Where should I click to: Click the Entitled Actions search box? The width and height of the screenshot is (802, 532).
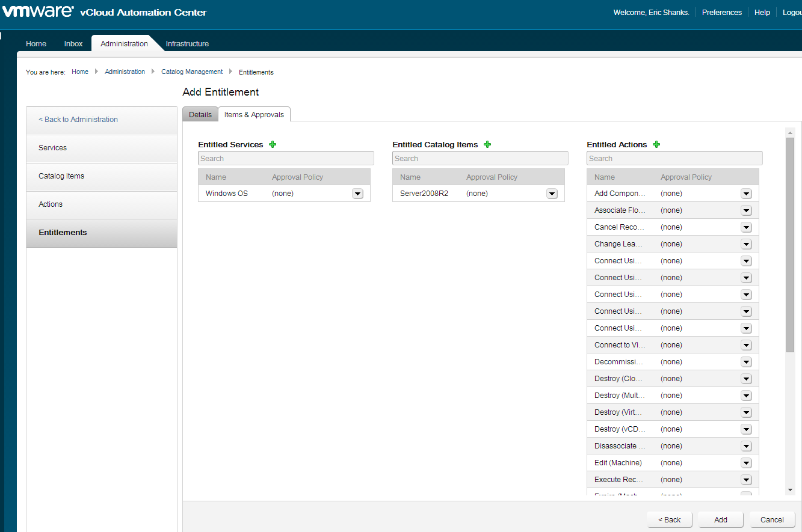[674, 159]
